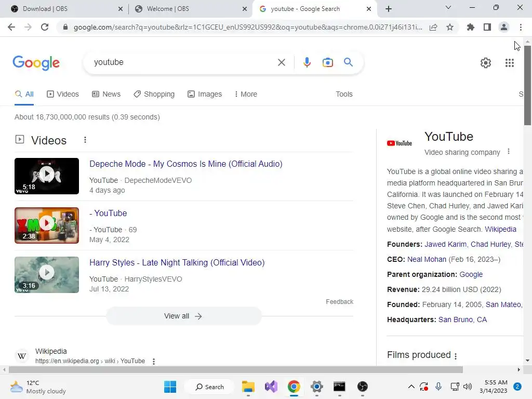Go back using the browser back arrow
The height and width of the screenshot is (399, 532).
pos(11,27)
